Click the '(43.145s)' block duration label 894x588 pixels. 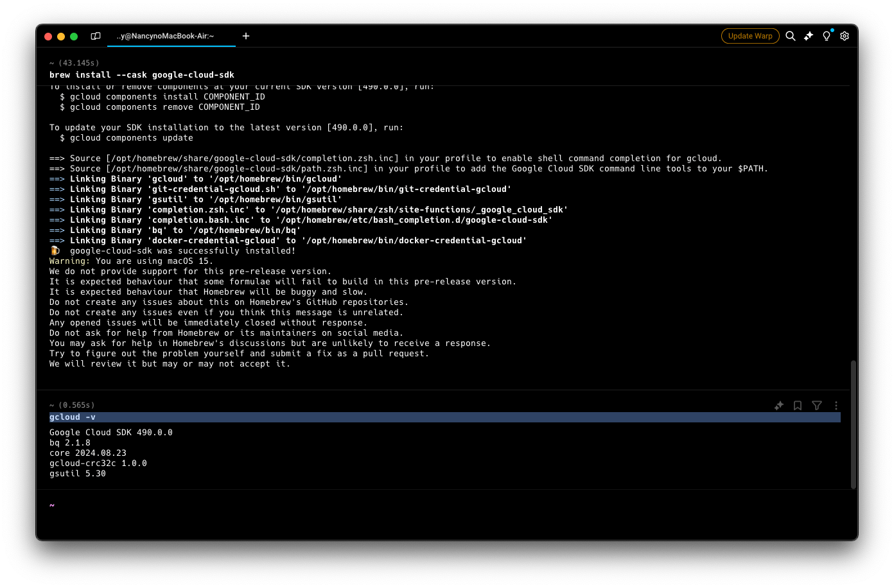79,63
